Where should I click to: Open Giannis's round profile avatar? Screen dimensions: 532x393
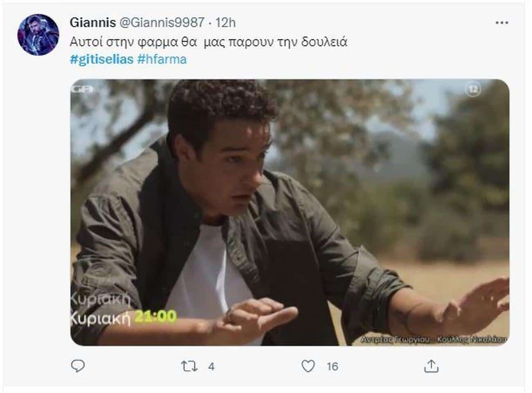(38, 35)
